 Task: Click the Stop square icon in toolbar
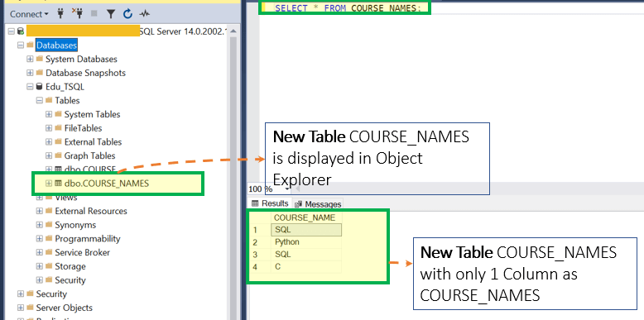[x=94, y=14]
